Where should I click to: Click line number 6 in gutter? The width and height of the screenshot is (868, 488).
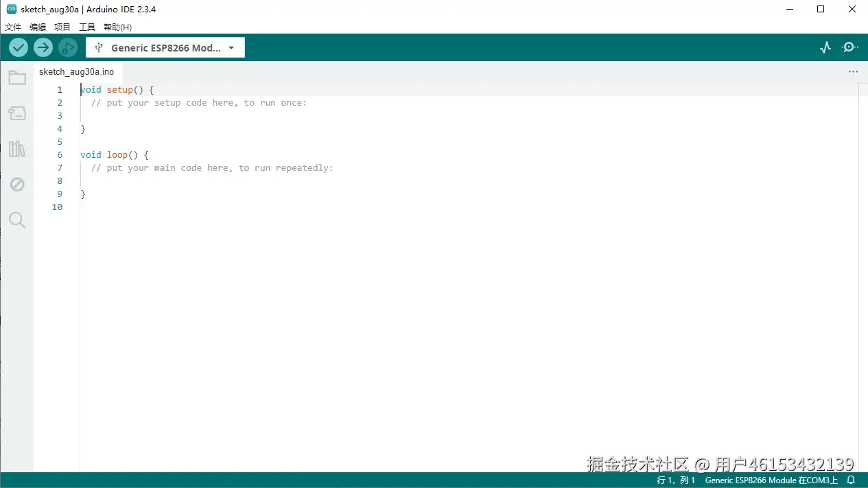point(60,155)
